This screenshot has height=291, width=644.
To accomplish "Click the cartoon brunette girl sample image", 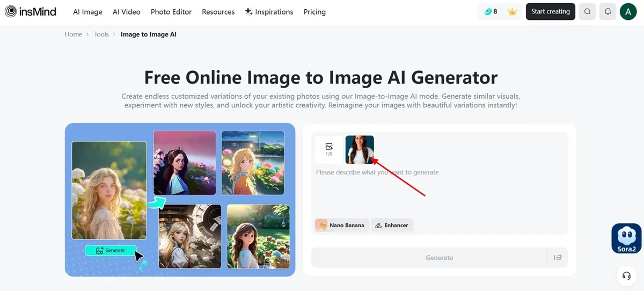I will click(x=258, y=236).
